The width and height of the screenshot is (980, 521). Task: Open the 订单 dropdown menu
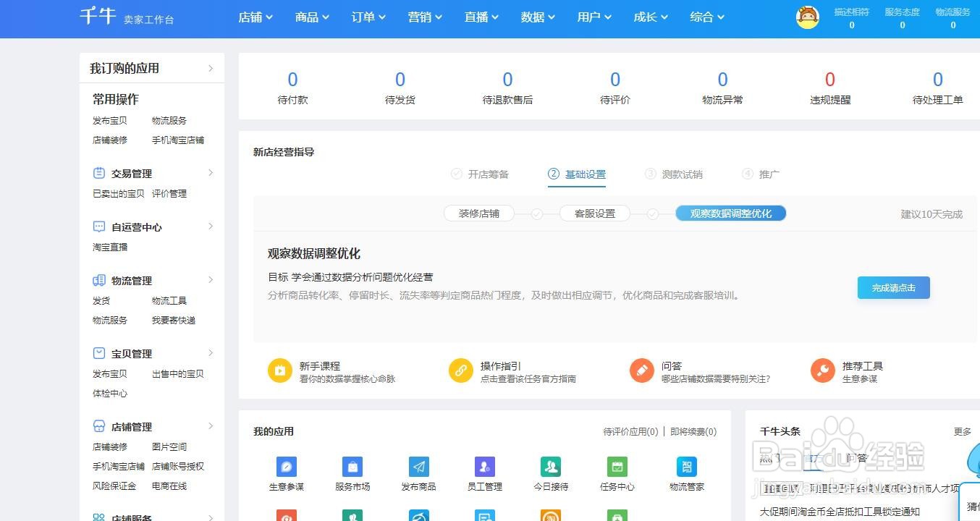368,17
